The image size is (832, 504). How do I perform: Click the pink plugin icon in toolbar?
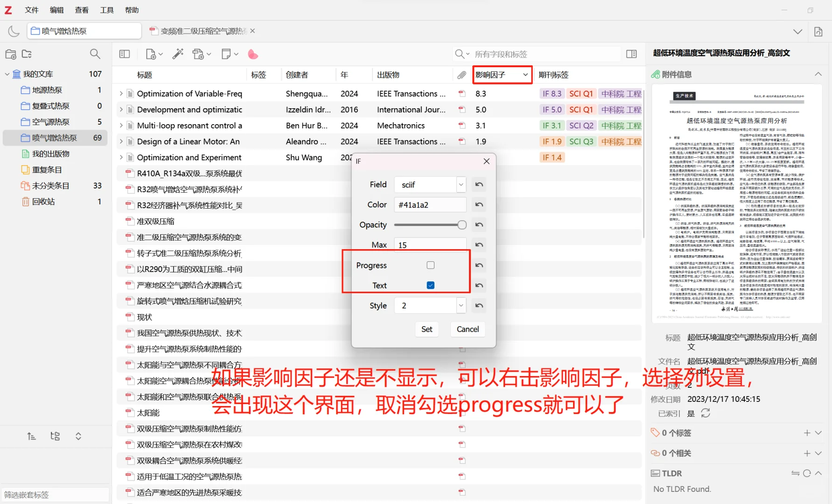(x=253, y=54)
